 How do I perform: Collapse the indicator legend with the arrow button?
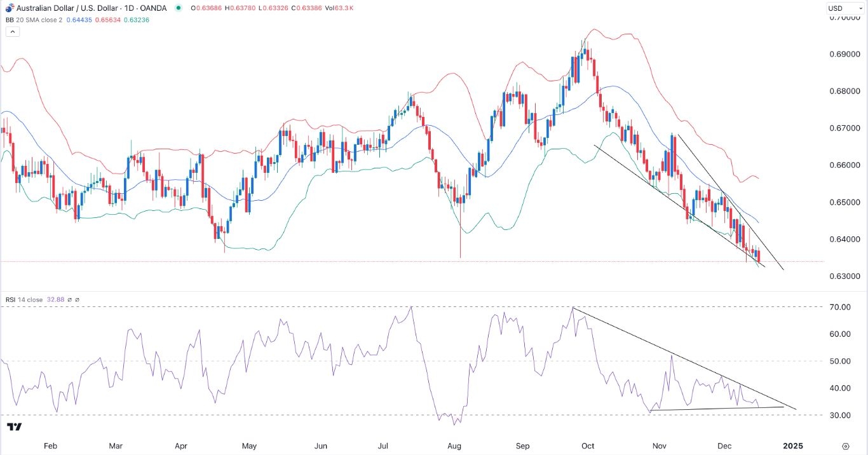tap(12, 31)
